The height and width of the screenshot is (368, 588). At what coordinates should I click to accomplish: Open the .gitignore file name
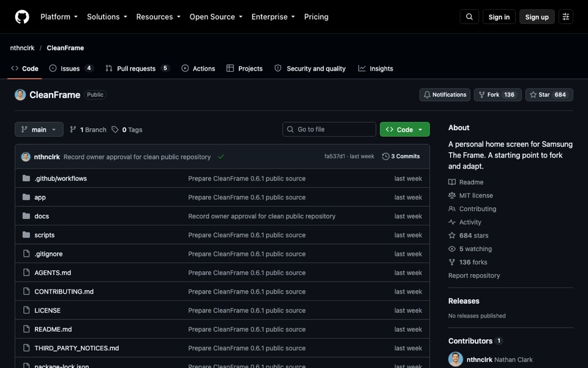pyautogui.click(x=48, y=254)
